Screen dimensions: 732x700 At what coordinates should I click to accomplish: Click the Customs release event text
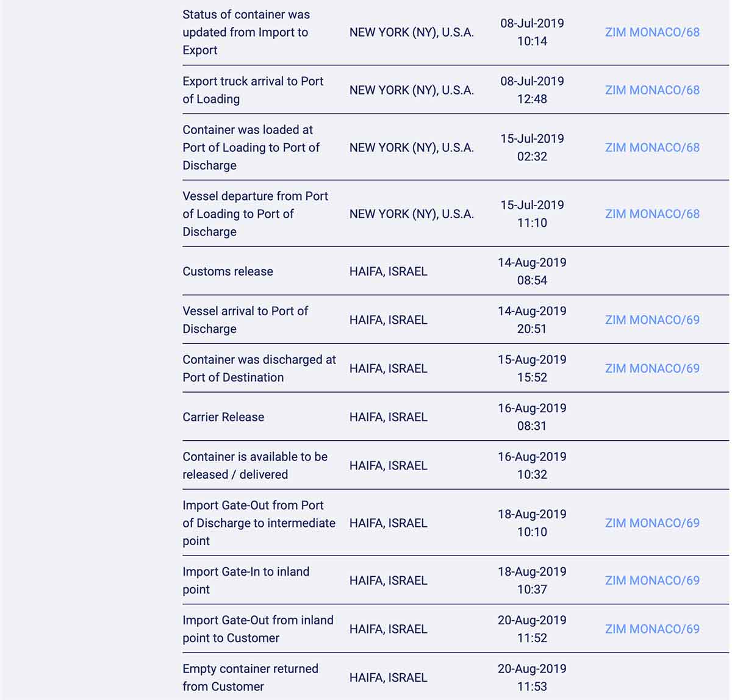[228, 271]
